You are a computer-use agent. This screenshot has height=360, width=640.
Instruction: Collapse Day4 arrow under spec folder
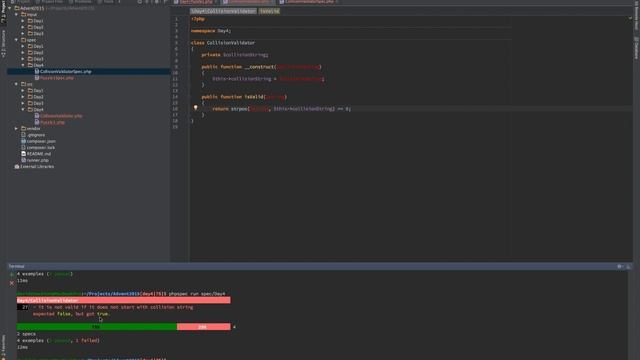pos(23,65)
